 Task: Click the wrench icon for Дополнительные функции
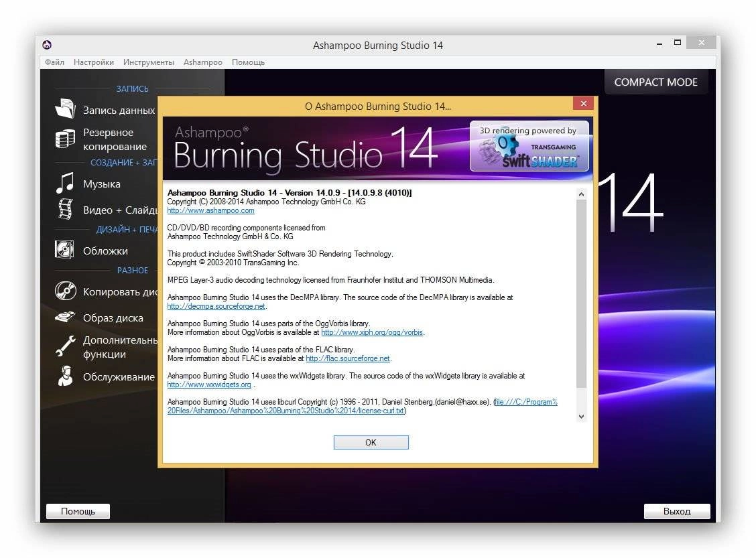[65, 346]
